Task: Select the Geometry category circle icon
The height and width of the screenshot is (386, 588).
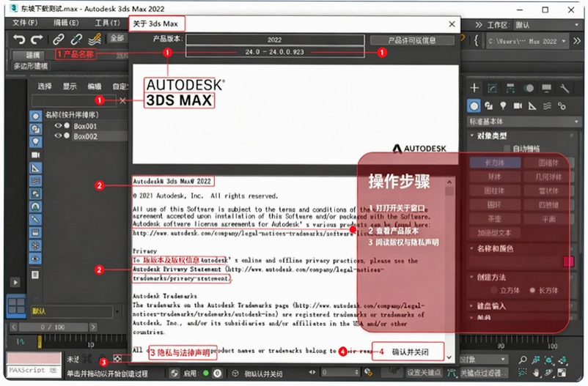Action: (474, 106)
